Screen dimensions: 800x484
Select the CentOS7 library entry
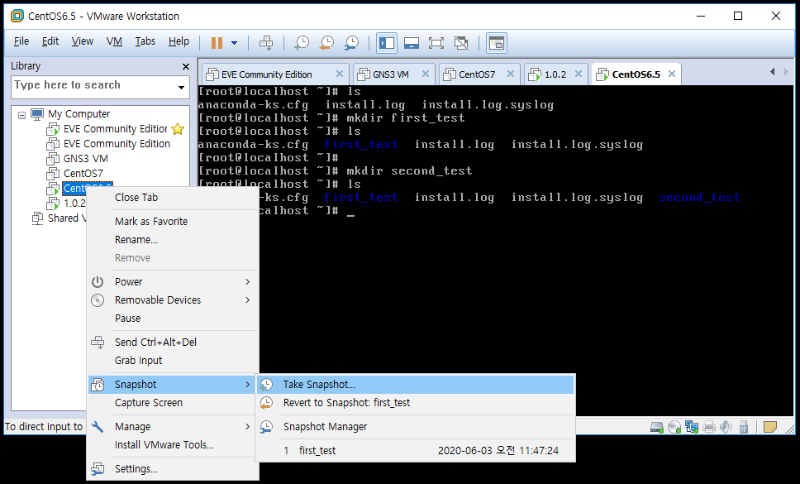click(x=83, y=173)
